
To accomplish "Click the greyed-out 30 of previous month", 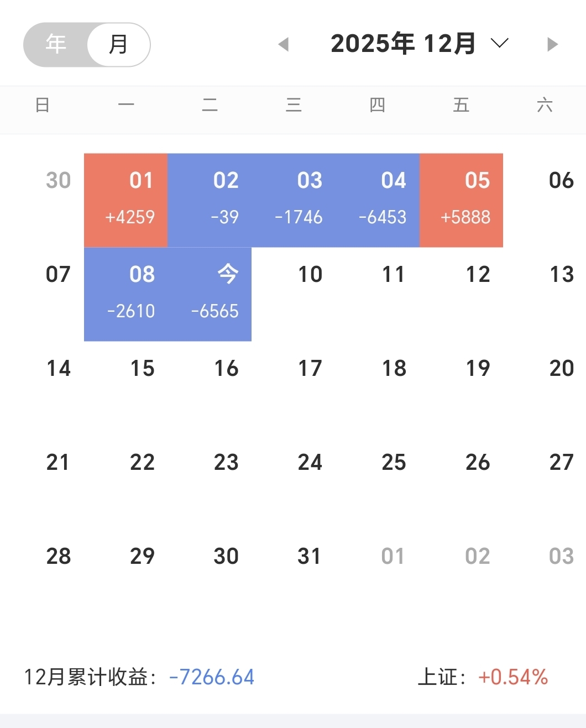I will pos(58,181).
